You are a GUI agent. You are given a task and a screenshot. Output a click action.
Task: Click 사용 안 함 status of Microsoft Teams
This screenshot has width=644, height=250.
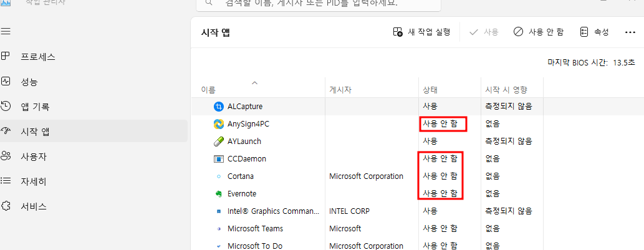[x=440, y=228]
